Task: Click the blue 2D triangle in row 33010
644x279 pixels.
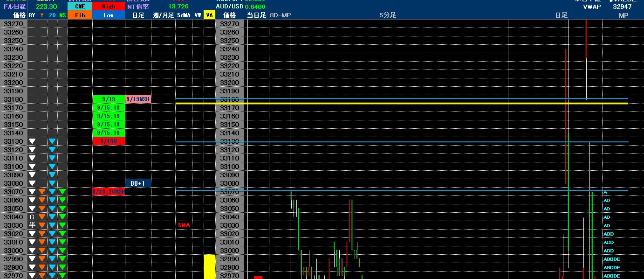Action: pyautogui.click(x=52, y=242)
